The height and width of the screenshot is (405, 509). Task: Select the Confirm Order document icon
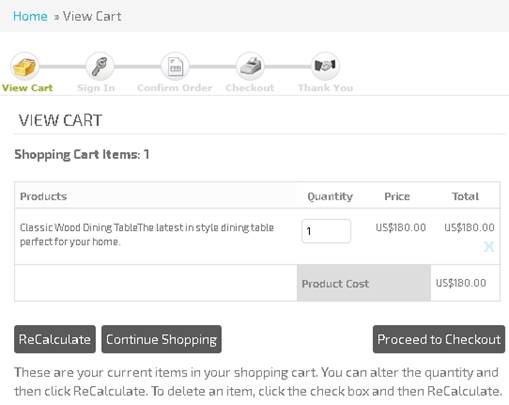pos(175,66)
